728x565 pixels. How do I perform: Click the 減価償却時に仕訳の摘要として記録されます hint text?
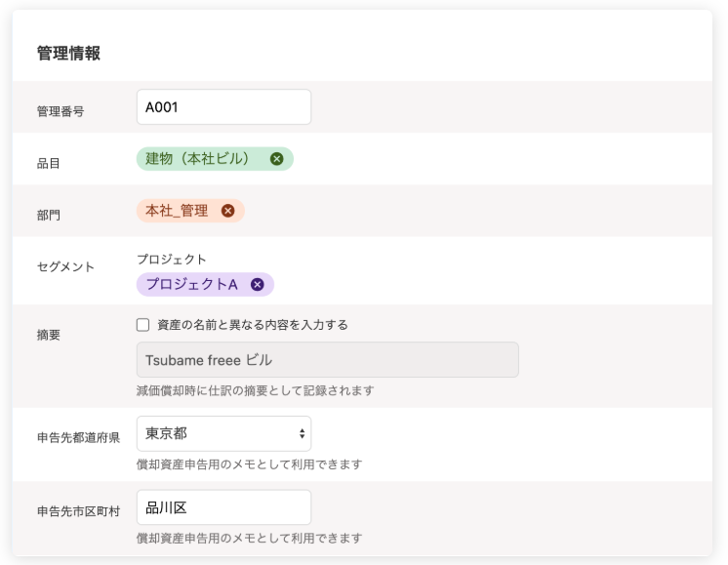(255, 390)
